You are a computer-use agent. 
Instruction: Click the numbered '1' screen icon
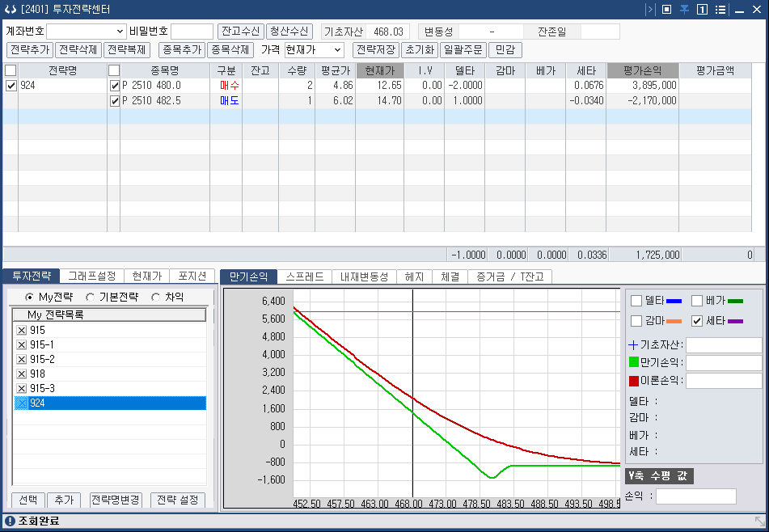[703, 10]
